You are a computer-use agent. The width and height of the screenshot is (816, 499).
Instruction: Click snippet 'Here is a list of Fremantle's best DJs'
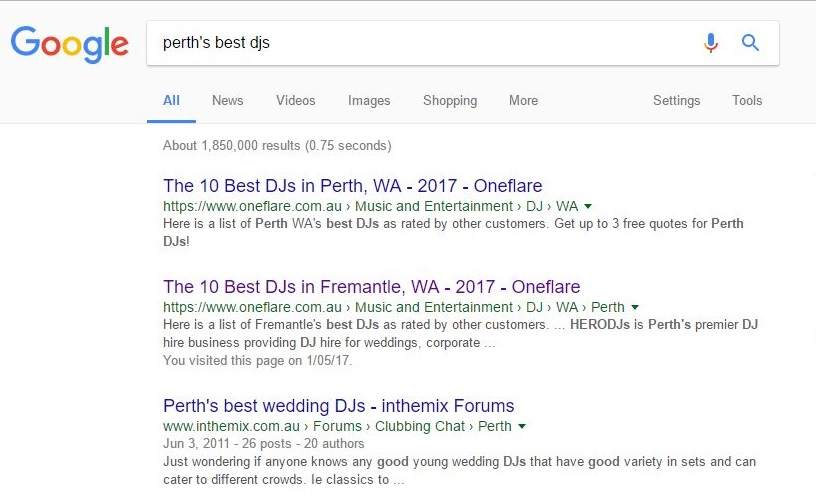461,334
